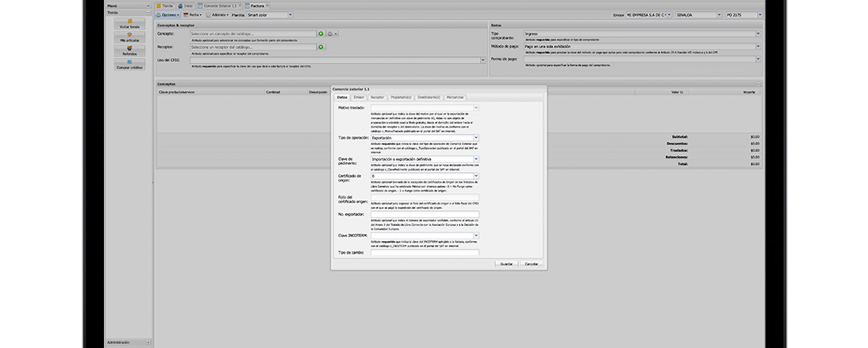Screen dimensions: 868x348
Task: Open the Plantilla Smart color dropdown
Action: [289, 14]
